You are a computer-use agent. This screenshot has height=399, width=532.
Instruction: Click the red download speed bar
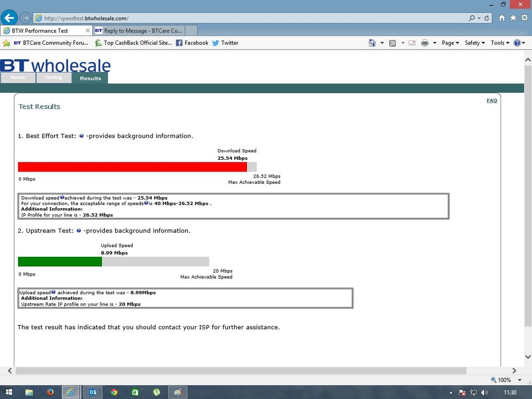tap(132, 167)
